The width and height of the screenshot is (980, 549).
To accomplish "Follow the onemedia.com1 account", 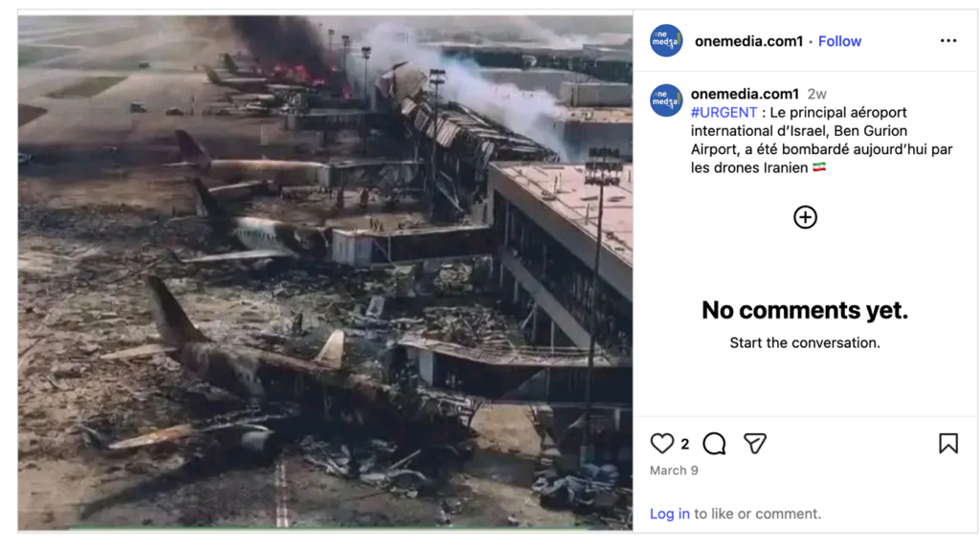I will pyautogui.click(x=839, y=41).
